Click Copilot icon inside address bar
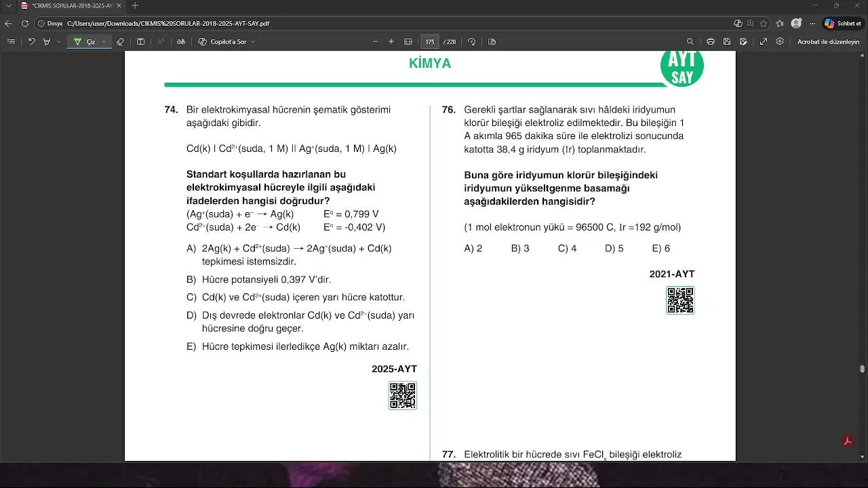The width and height of the screenshot is (868, 488). click(x=738, y=23)
